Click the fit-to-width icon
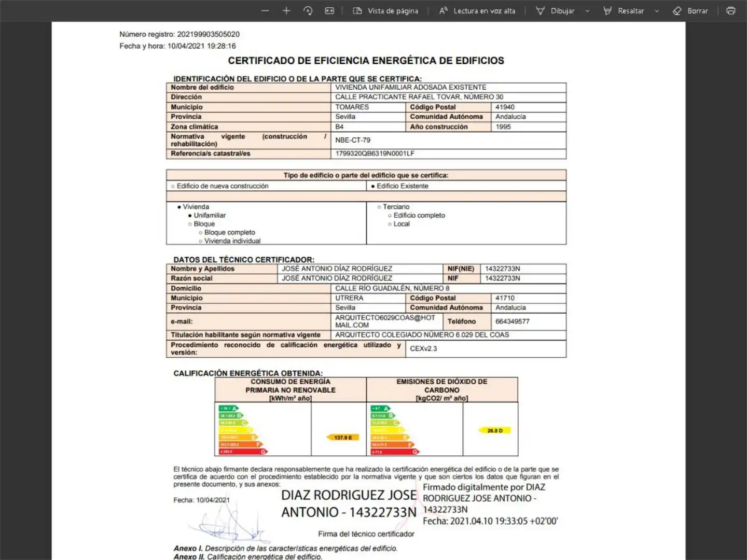 [x=329, y=10]
